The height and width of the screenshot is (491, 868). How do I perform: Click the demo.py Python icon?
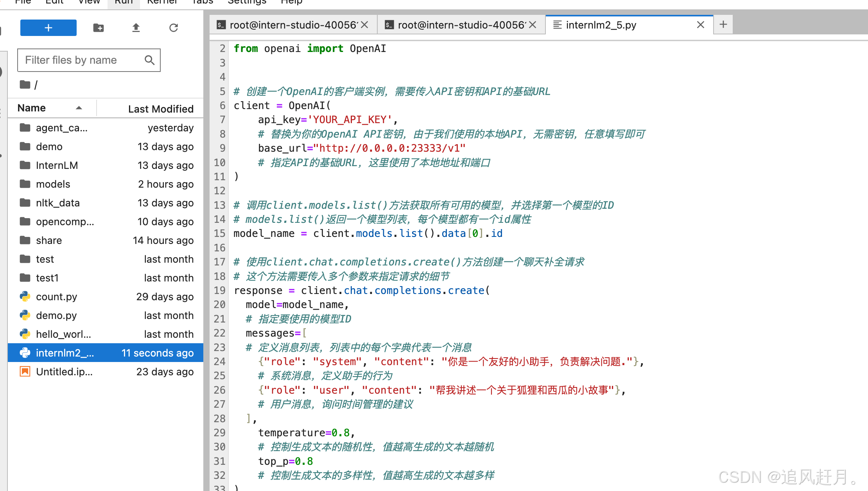25,315
